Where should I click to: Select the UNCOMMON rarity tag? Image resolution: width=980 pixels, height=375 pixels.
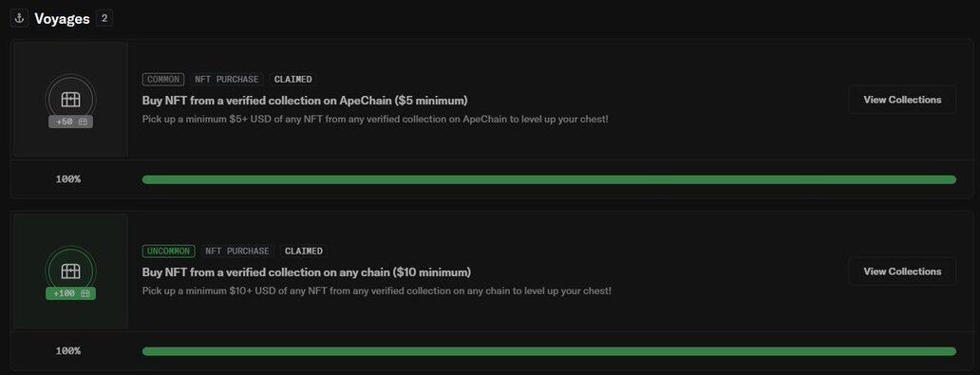click(x=168, y=251)
